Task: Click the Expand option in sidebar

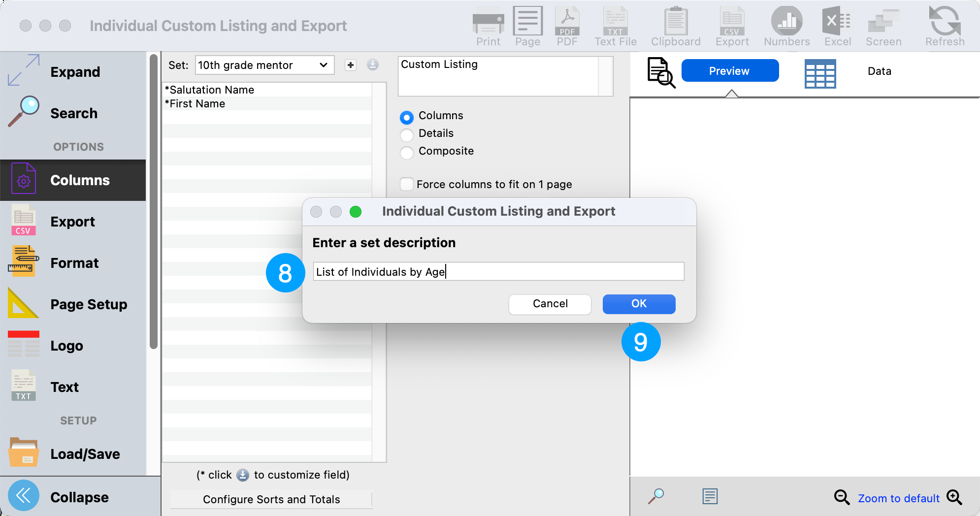Action: [x=74, y=72]
